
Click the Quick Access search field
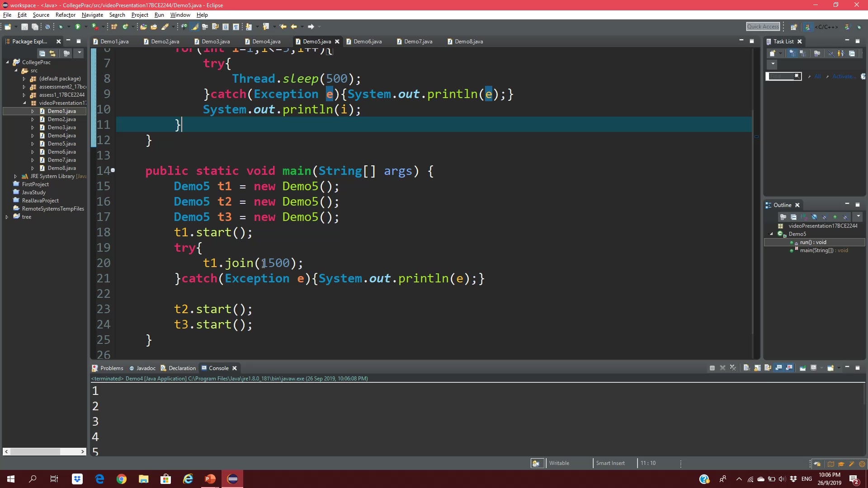pyautogui.click(x=763, y=27)
